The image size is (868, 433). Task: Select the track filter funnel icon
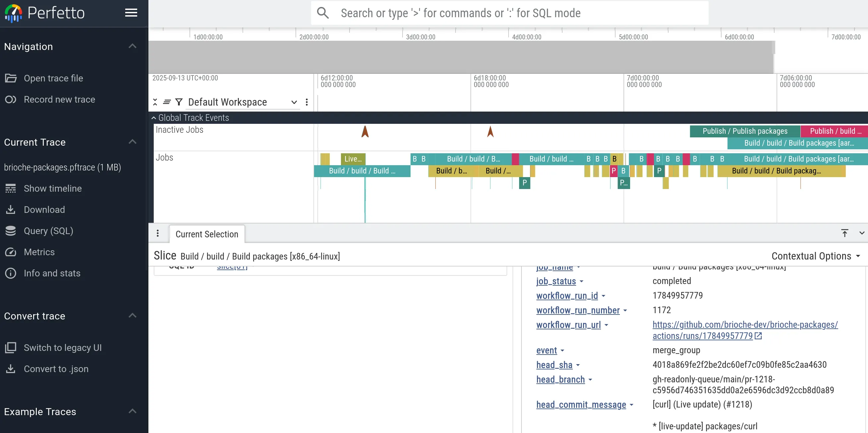179,102
